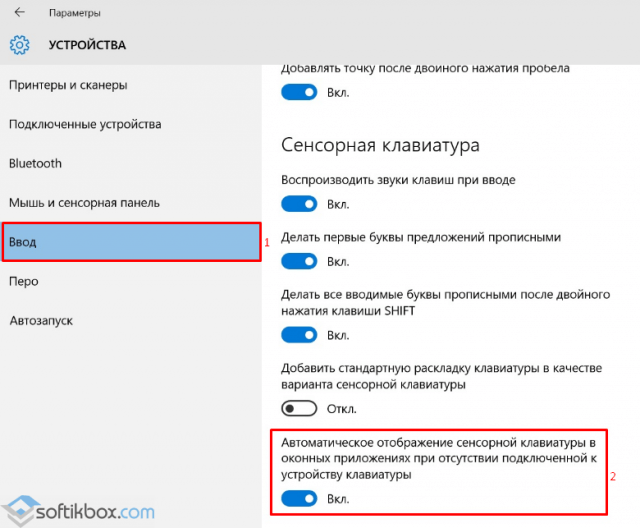Screen dimensions: 640x528
Task: Toggle off key sounds while typing
Action: [x=299, y=204]
